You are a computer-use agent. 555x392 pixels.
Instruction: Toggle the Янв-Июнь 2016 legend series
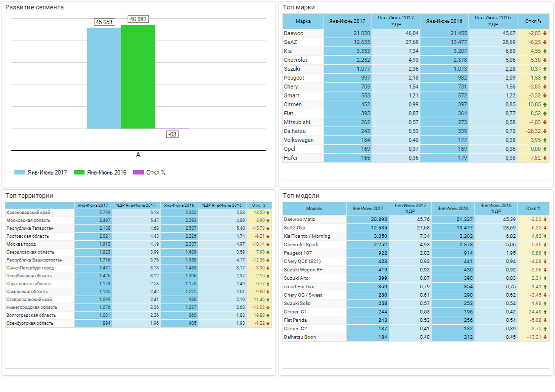[100, 173]
